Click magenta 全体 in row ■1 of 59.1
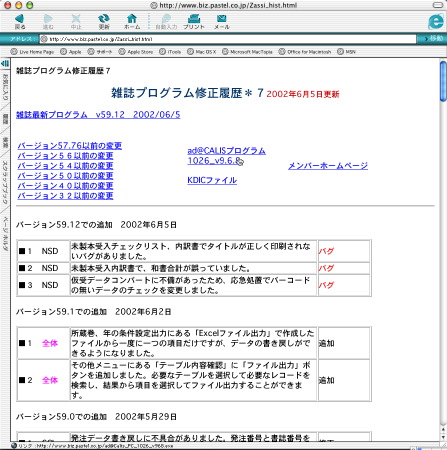Screen dimensions: 447x450 [x=50, y=343]
